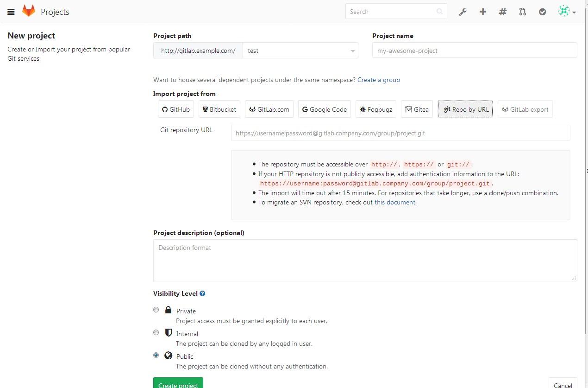The height and width of the screenshot is (388, 588).
Task: Import project from Fogbugz
Action: (376, 109)
